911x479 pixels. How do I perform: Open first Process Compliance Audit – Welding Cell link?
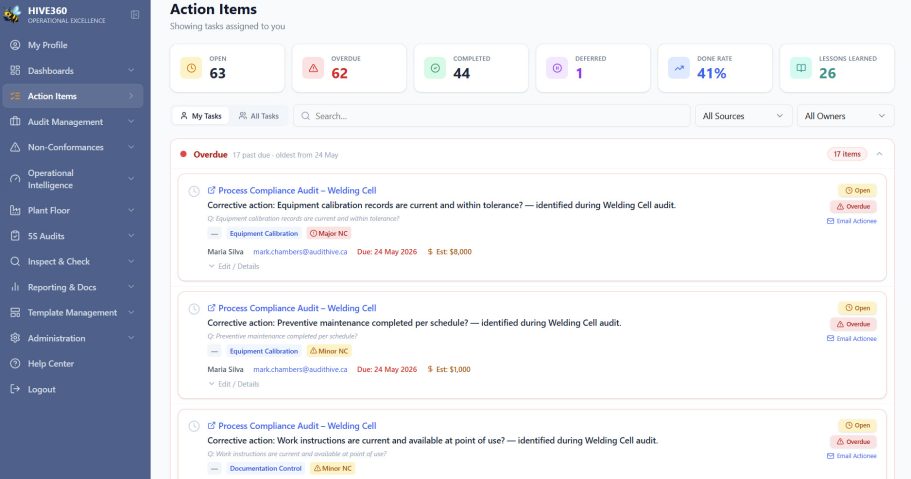(292, 190)
